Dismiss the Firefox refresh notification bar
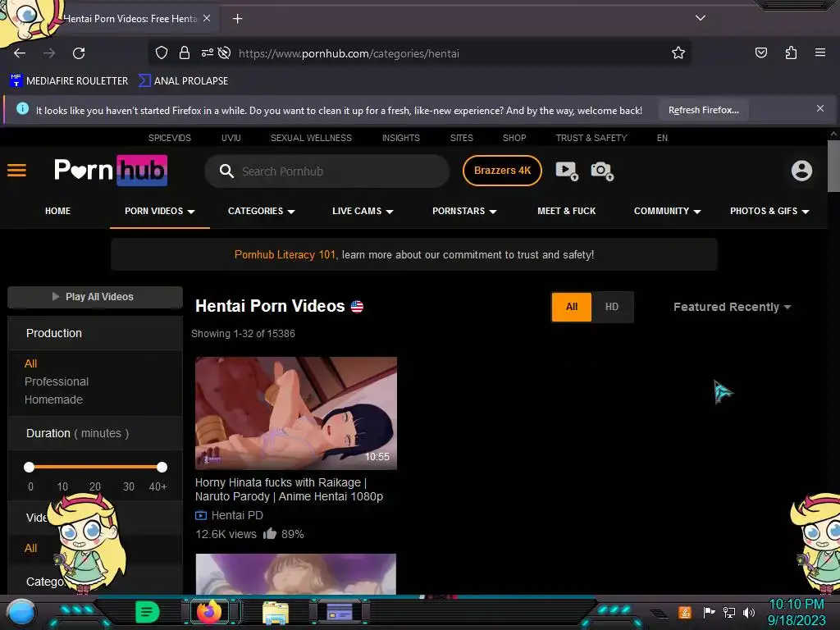The height and width of the screenshot is (630, 840). (820, 108)
